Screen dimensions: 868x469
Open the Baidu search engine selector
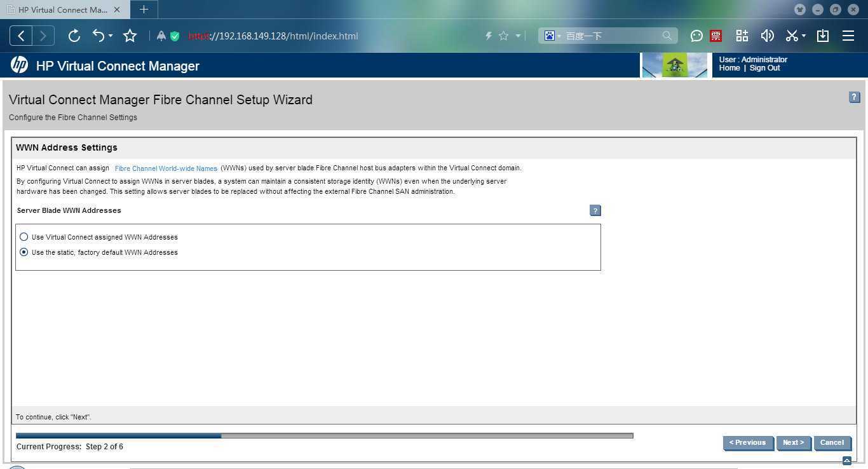[552, 36]
